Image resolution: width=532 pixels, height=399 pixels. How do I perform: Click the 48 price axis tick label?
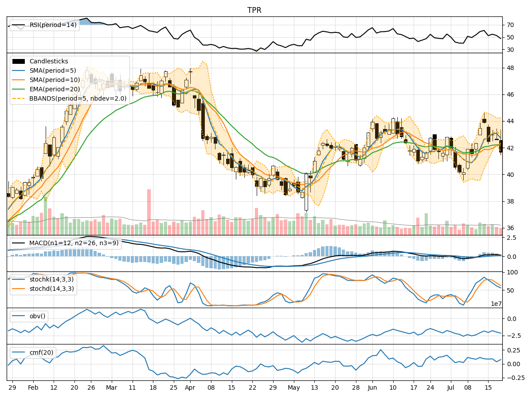pyautogui.click(x=511, y=68)
